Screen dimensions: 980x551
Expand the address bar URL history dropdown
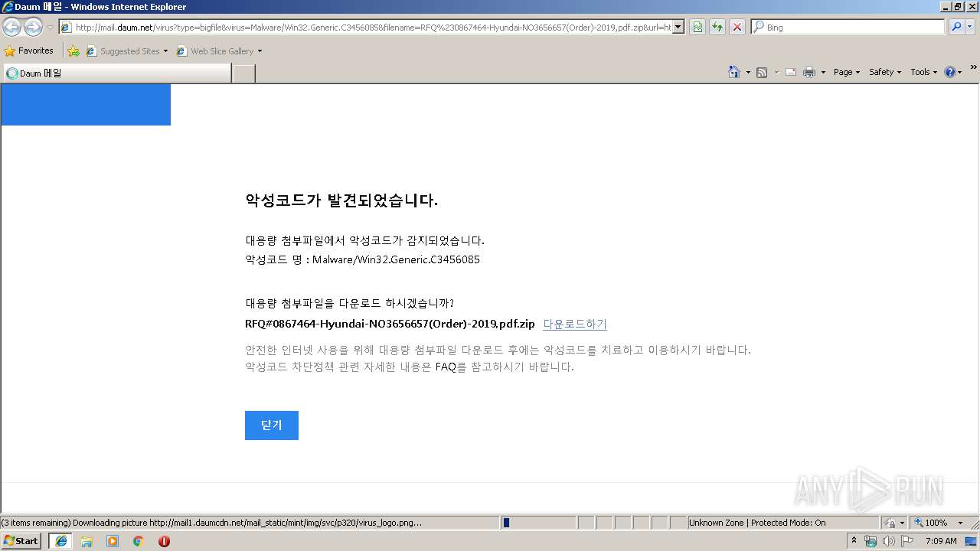(678, 28)
